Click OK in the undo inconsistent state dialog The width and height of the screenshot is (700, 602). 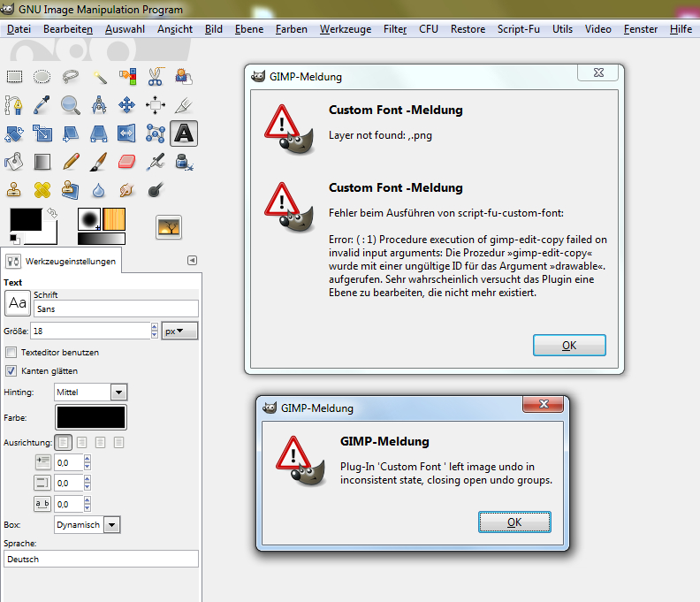[x=514, y=522]
